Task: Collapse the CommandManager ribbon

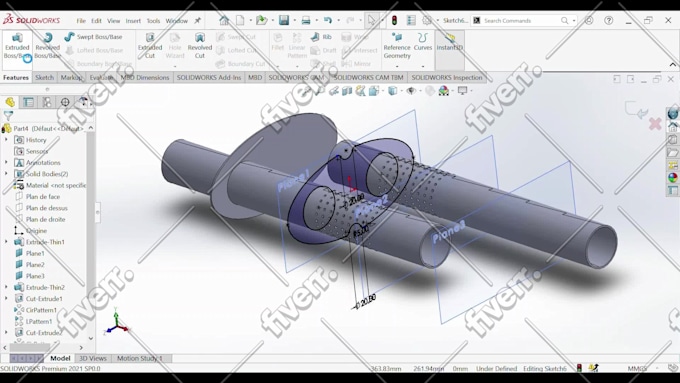Action: (x=673, y=65)
